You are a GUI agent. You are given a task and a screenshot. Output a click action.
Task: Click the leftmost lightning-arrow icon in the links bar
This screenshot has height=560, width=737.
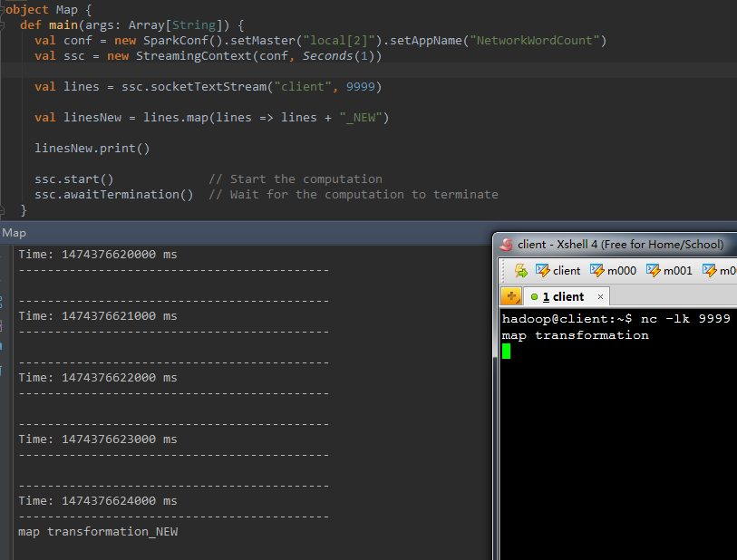click(x=520, y=270)
